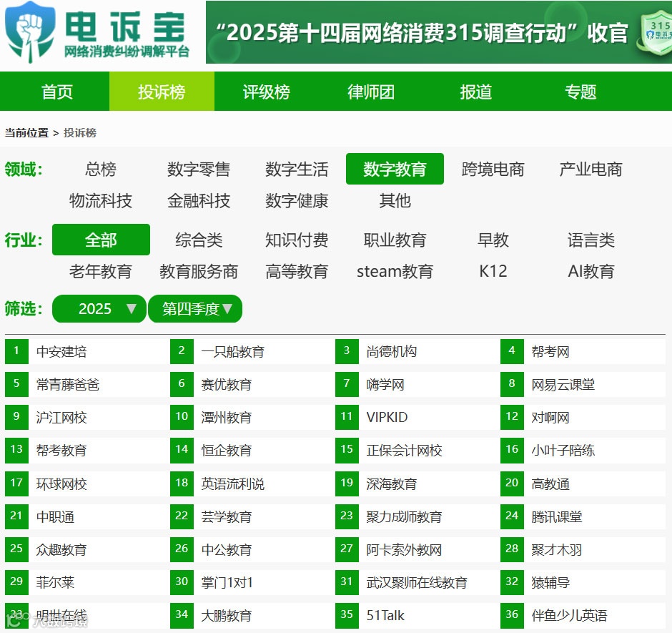This screenshot has width=672, height=633.
Task: Open rank 1 entry 中安建培
Action: (61, 352)
